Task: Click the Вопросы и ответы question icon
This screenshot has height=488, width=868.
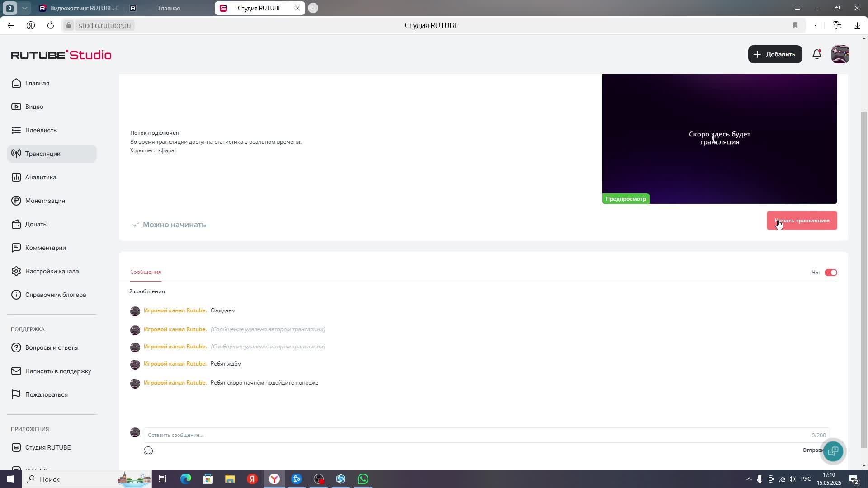Action: [x=16, y=347]
